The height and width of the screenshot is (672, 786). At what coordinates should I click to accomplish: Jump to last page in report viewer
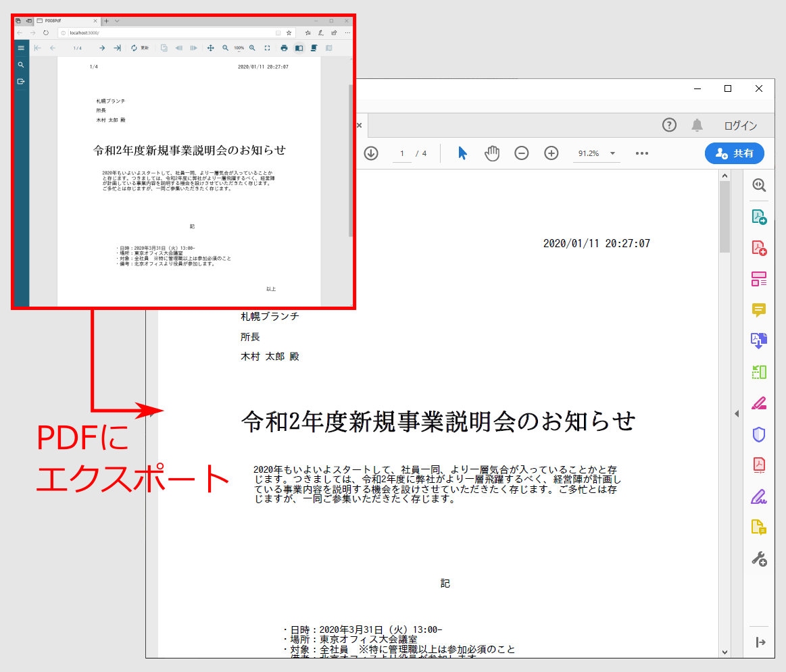pos(118,48)
